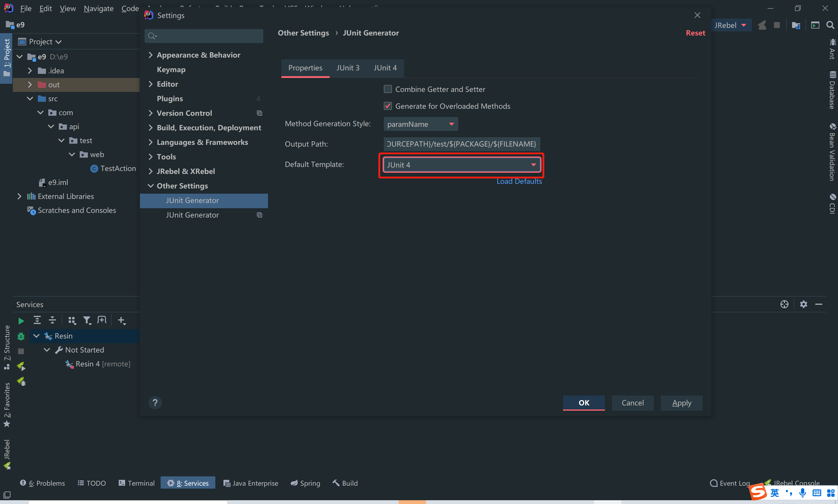Click the Search Everywhere magnifier icon

point(830,25)
